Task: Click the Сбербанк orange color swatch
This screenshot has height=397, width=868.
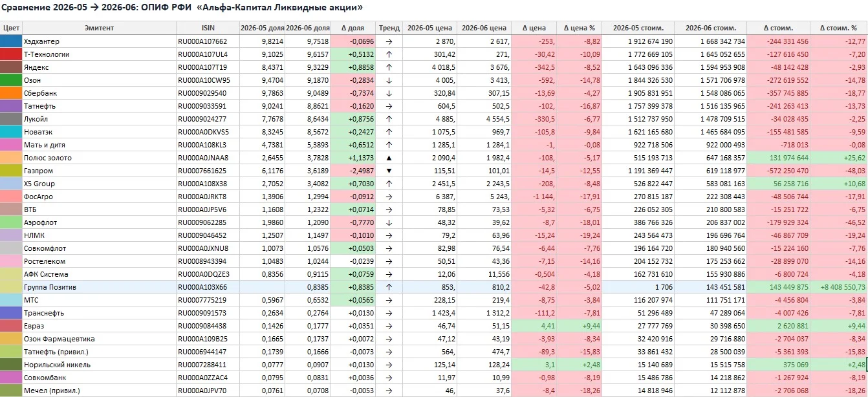Action: [x=11, y=93]
